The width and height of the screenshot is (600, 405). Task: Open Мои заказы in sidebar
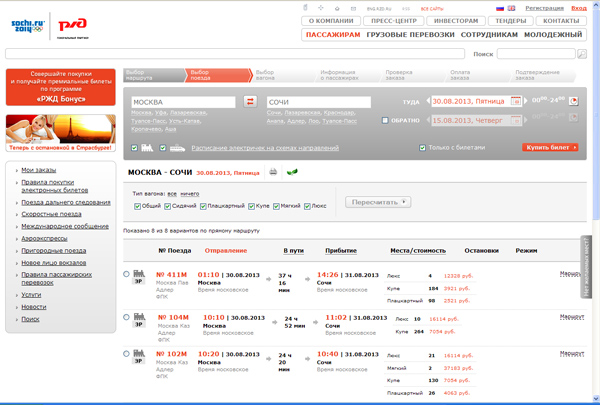(x=39, y=170)
